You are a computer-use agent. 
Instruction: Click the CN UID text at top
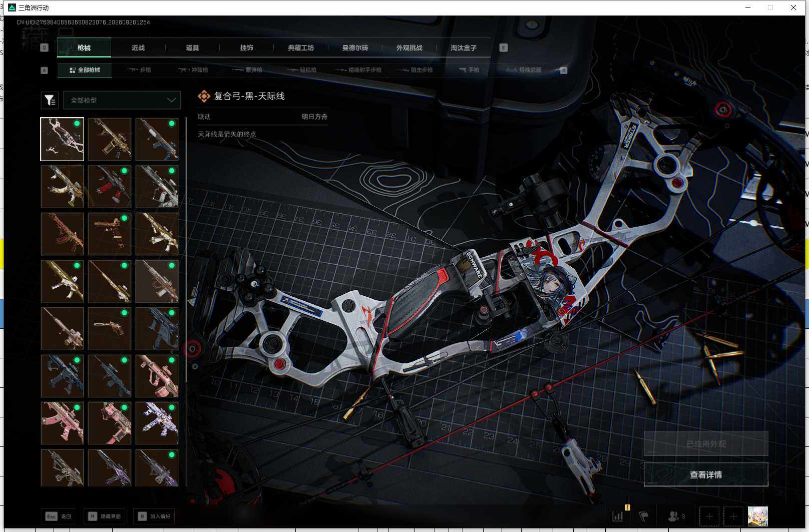[83, 22]
